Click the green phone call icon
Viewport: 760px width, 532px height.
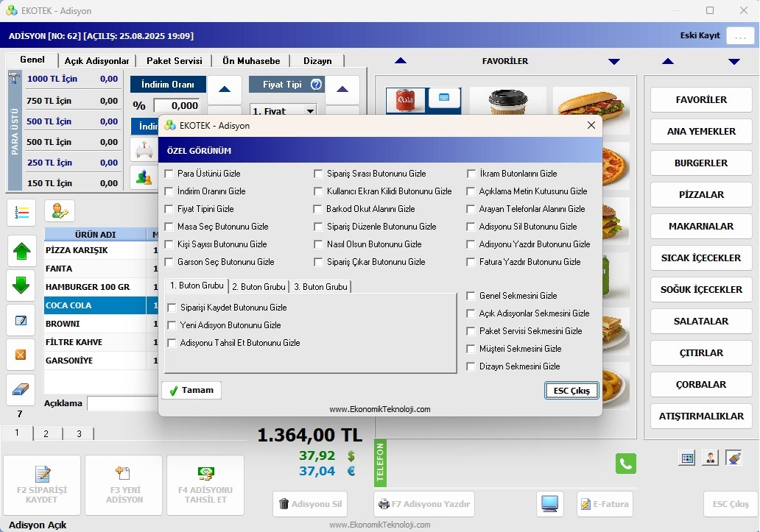click(626, 464)
